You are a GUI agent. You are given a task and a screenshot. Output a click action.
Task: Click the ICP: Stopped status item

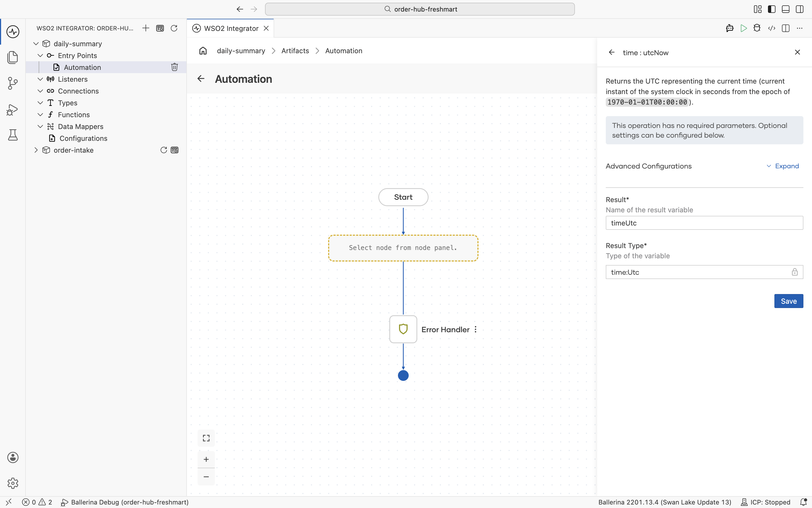coord(766,502)
